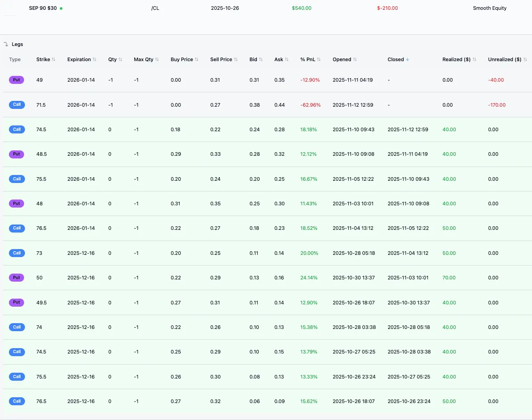The image size is (532, 420).
Task: Click the Put badge for strike 49.5
Action: tap(16, 302)
